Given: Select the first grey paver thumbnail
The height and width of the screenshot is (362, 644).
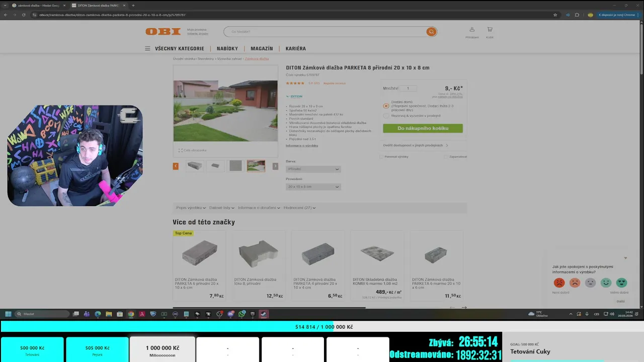Looking at the screenshot, I should [195, 166].
